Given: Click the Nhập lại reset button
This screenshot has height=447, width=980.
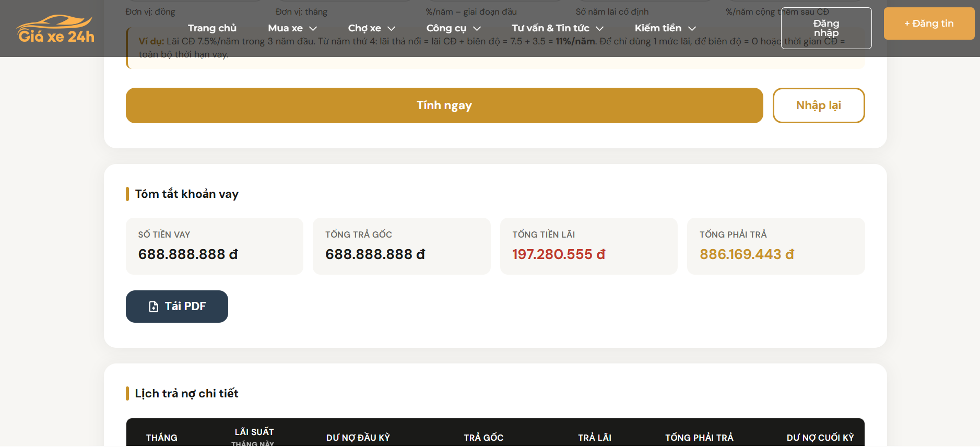Looking at the screenshot, I should (x=819, y=105).
